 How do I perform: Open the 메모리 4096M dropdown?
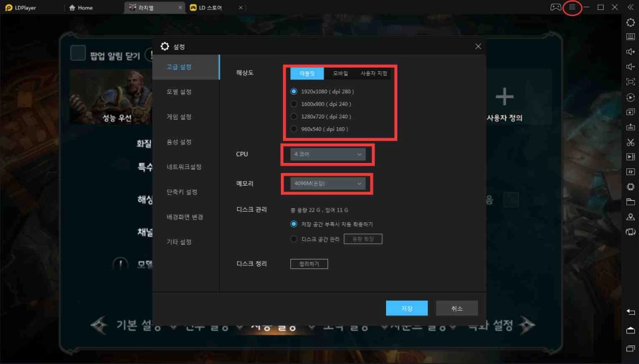[327, 184]
